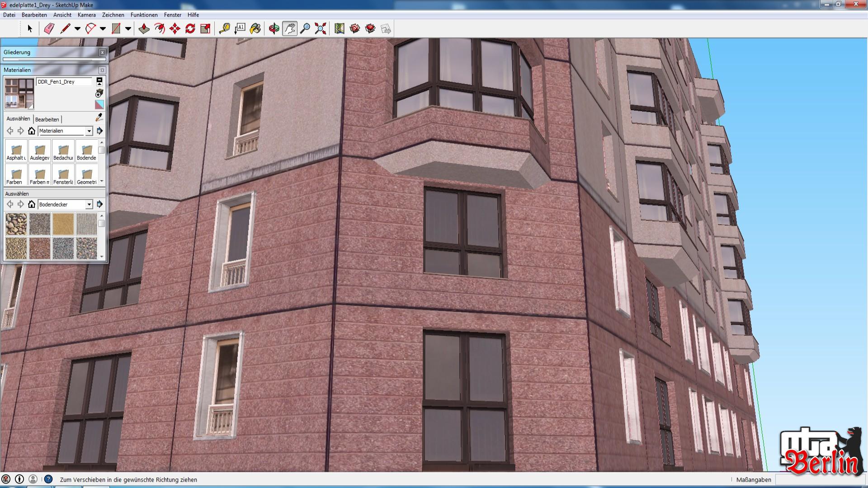Click the Zoom Extents tool
The image size is (868, 488).
click(x=321, y=29)
